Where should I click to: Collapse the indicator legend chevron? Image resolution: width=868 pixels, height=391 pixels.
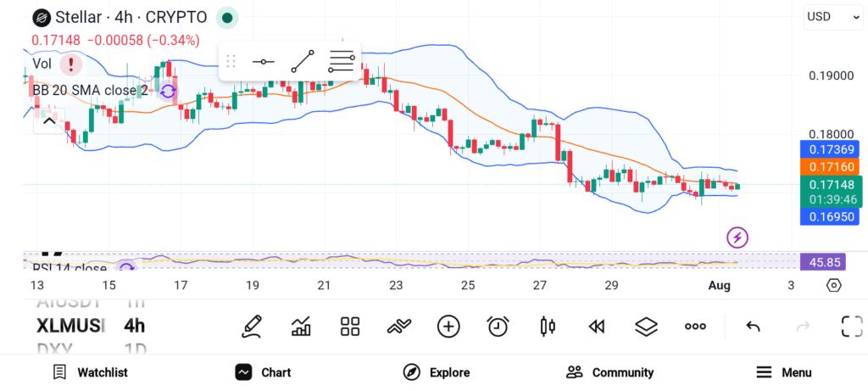[x=48, y=120]
